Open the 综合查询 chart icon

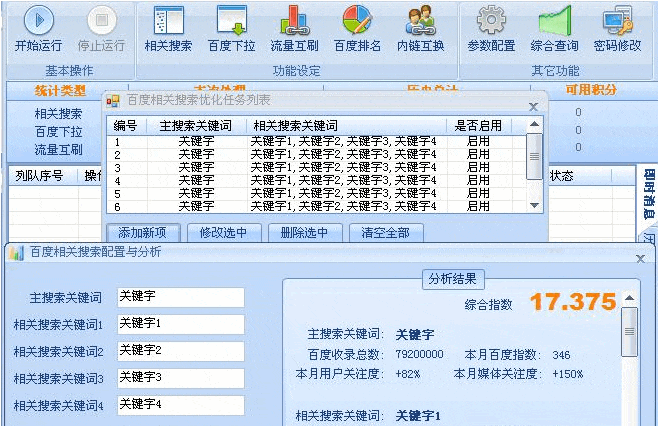(x=555, y=20)
